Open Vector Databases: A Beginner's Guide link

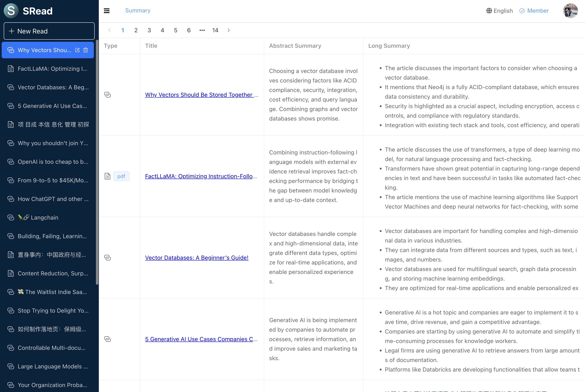(x=196, y=257)
